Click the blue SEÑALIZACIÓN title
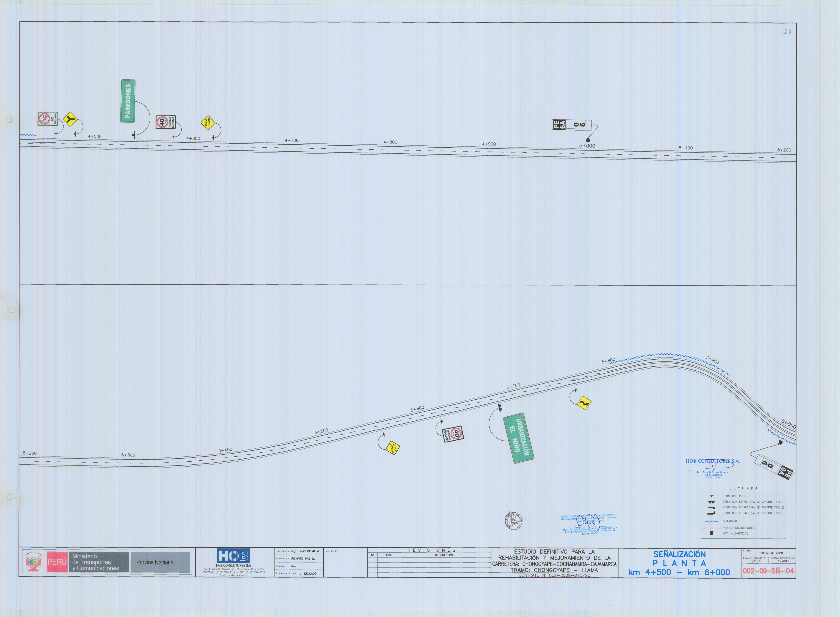The image size is (840, 617). click(679, 554)
